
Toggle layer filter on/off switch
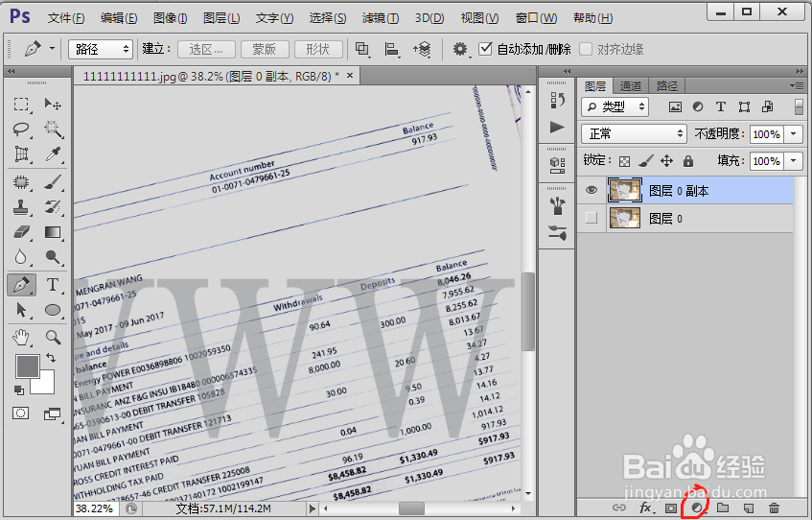(799, 106)
